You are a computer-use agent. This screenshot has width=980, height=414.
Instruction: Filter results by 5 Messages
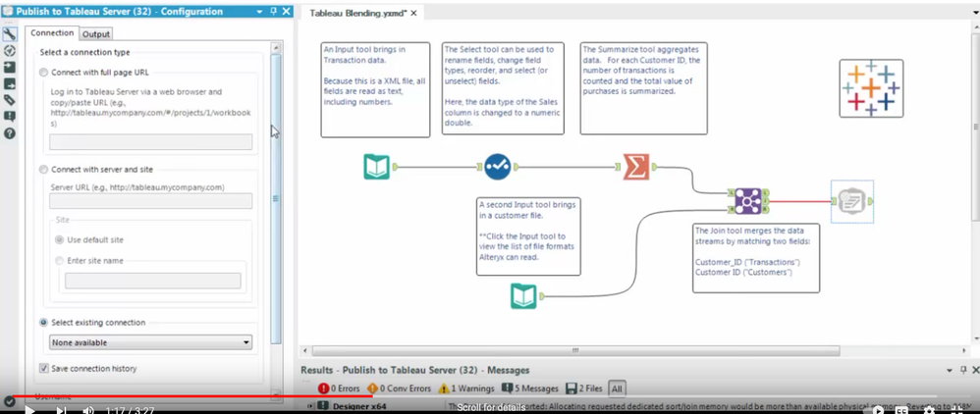click(530, 388)
